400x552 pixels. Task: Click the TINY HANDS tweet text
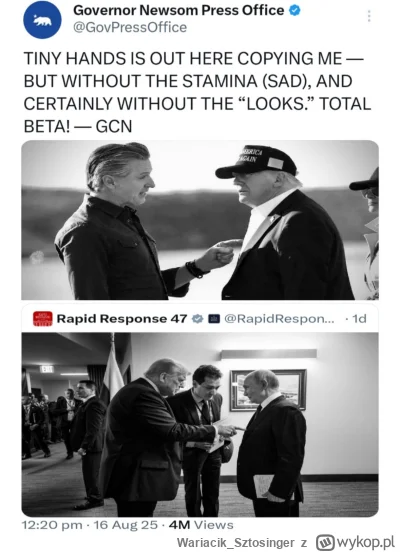197,92
